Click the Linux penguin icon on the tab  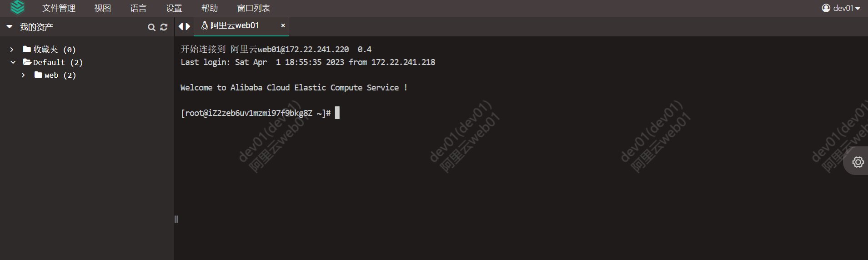pos(205,25)
